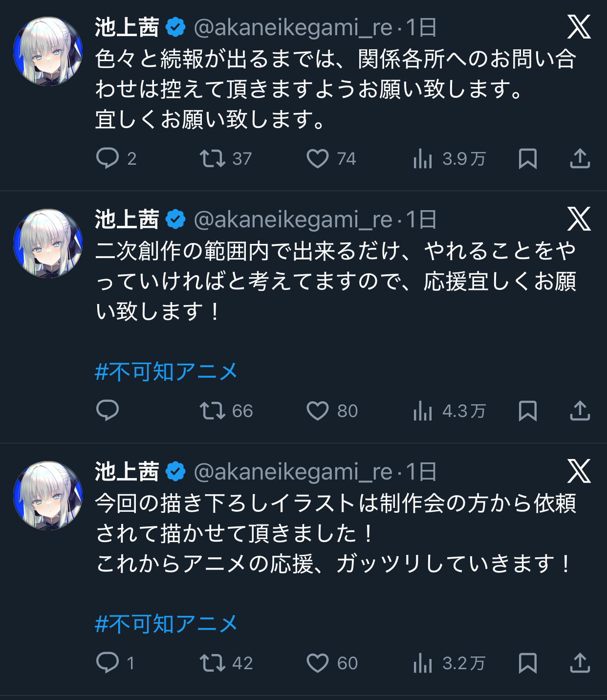Reply to the second tweet without replies
This screenshot has width=607, height=700.
tap(108, 411)
